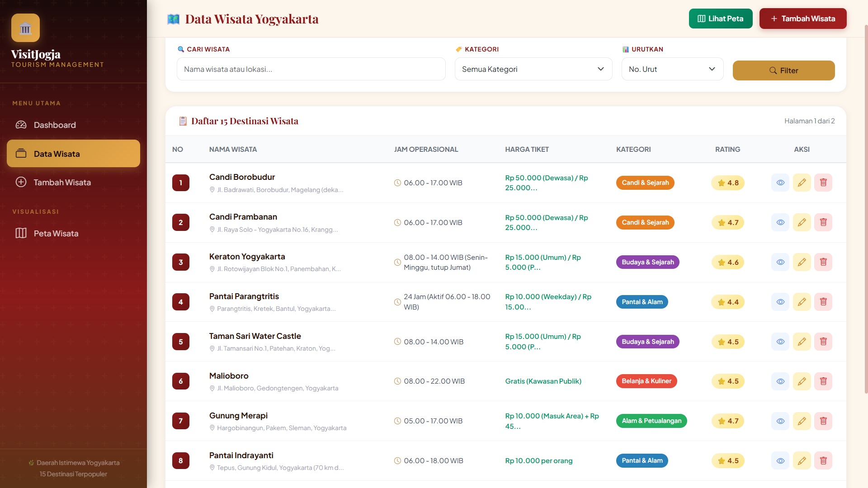View details of Candi Borobudur
The height and width of the screenshot is (488, 868).
(x=780, y=183)
